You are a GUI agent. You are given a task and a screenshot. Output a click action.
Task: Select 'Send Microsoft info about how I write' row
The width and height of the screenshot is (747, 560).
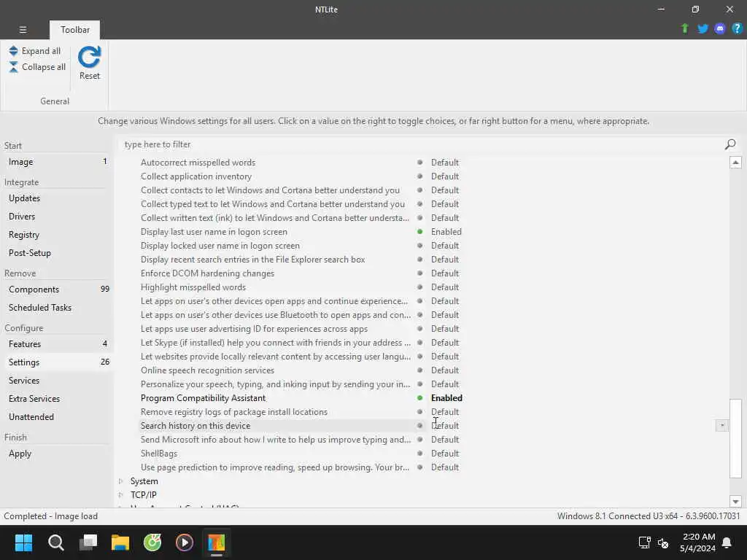tap(275, 440)
